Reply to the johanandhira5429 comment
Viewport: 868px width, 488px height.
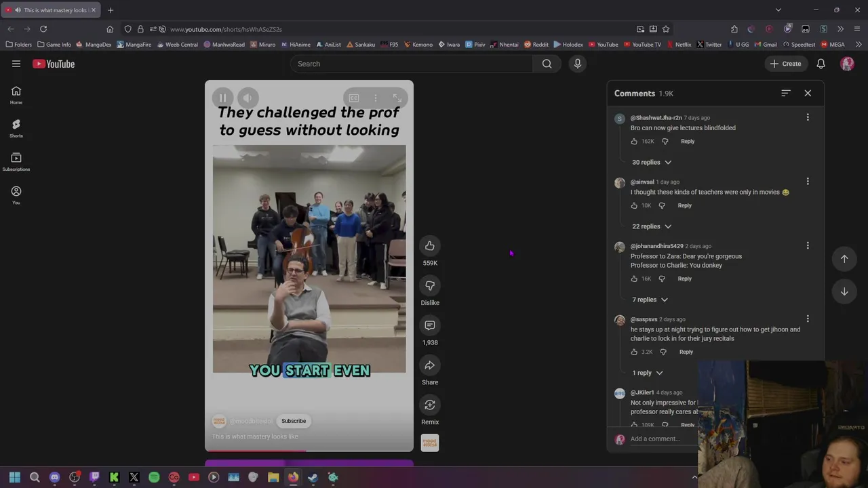tap(685, 279)
